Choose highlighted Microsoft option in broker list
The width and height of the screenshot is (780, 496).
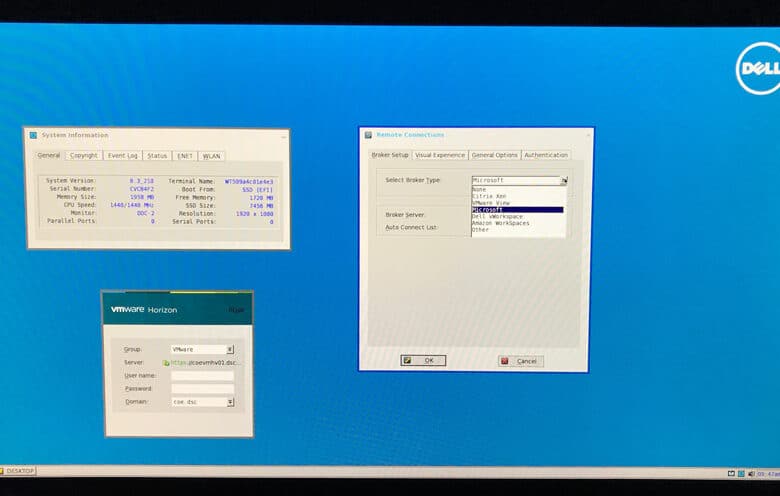pos(517,210)
